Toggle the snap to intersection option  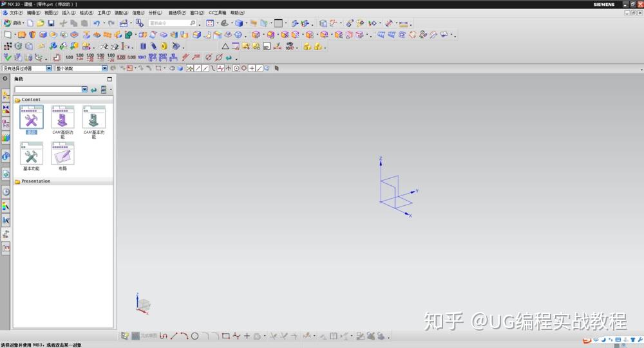point(229,68)
